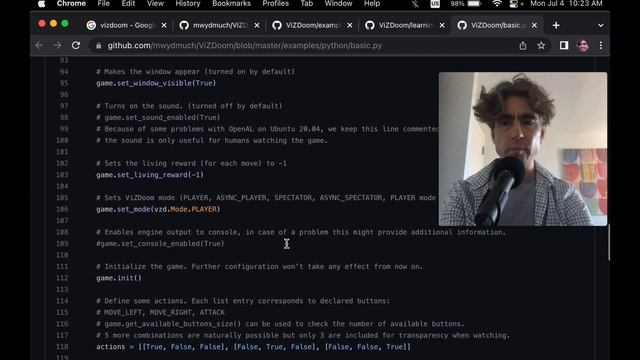Click the game.init() code line

pos(119,278)
